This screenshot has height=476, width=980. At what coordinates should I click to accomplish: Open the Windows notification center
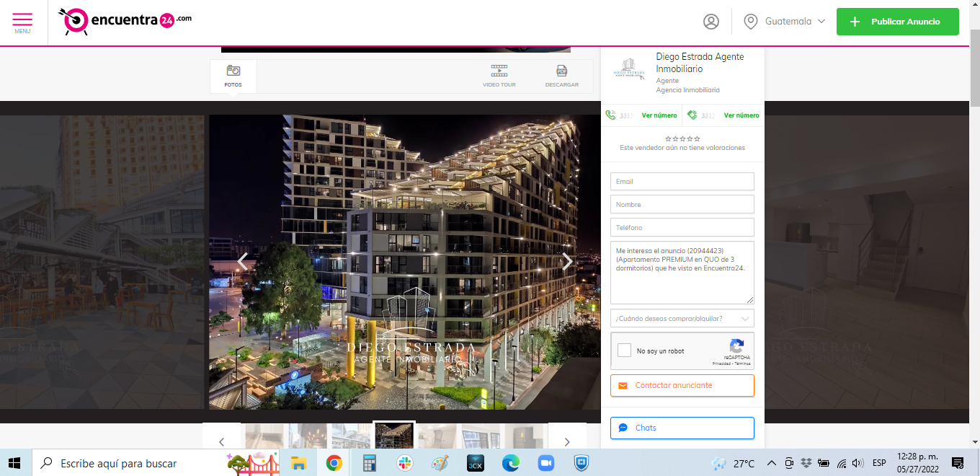point(958,463)
